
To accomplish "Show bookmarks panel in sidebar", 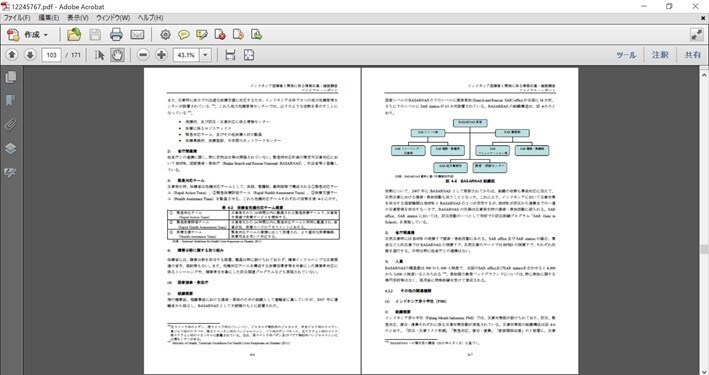I will point(11,100).
